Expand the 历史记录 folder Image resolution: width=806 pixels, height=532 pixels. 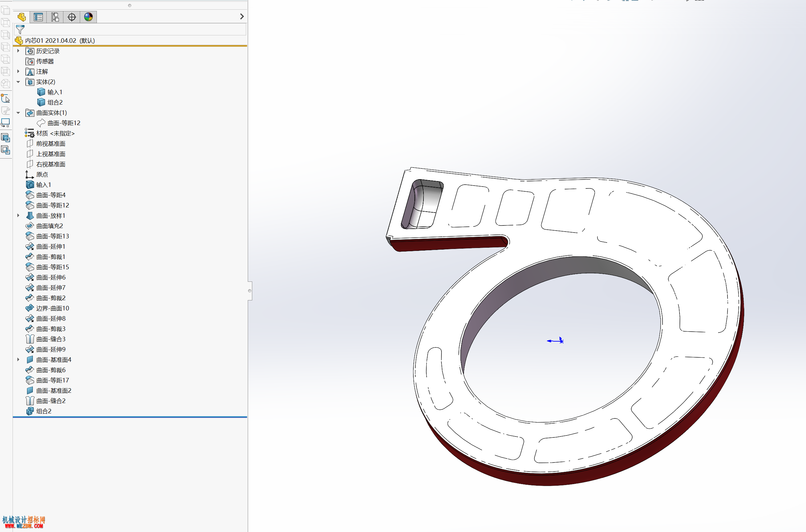point(18,51)
